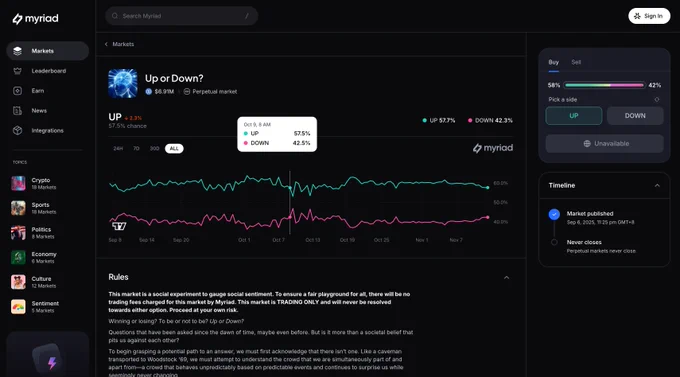Click the settings icon beside Pick a side
This screenshot has width=680, height=377.
pyautogui.click(x=657, y=100)
